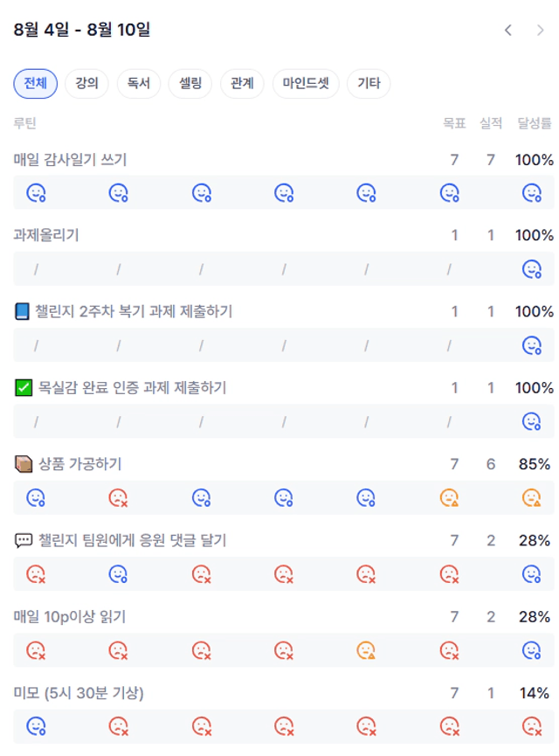Click the 달성률 column header
559x756 pixels.
coord(534,123)
